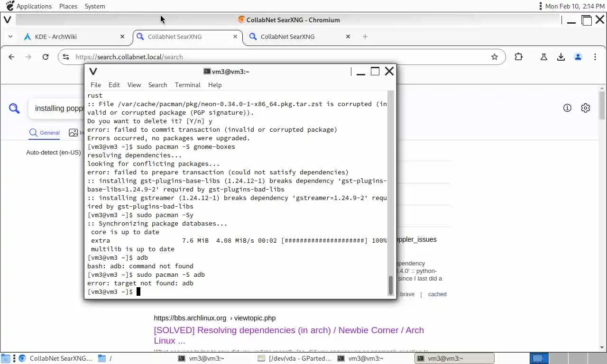607x364 pixels.
Task: Open Chromium downloads icon
Action: pos(561,57)
